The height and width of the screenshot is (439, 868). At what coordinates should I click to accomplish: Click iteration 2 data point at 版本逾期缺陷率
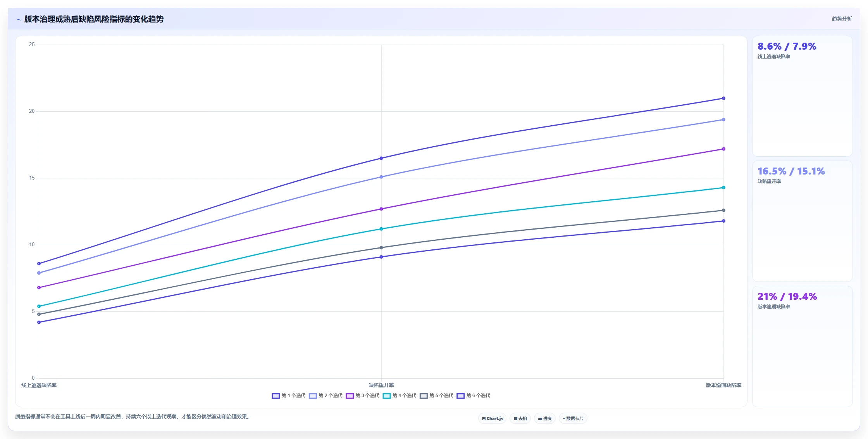pyautogui.click(x=723, y=119)
